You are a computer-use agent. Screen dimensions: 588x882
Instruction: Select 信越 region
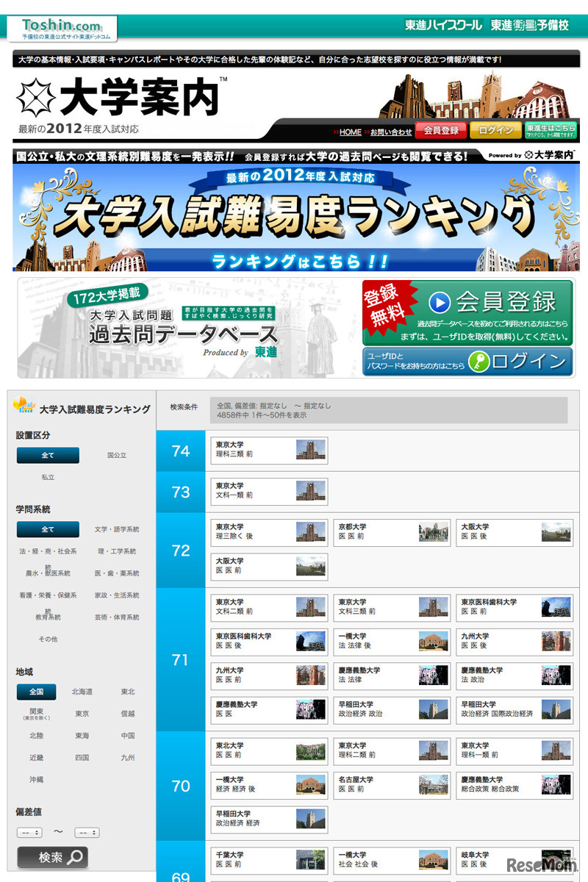[128, 714]
